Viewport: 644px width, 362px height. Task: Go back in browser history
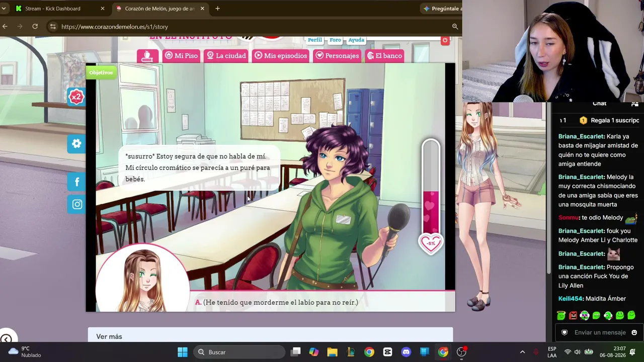click(5, 26)
